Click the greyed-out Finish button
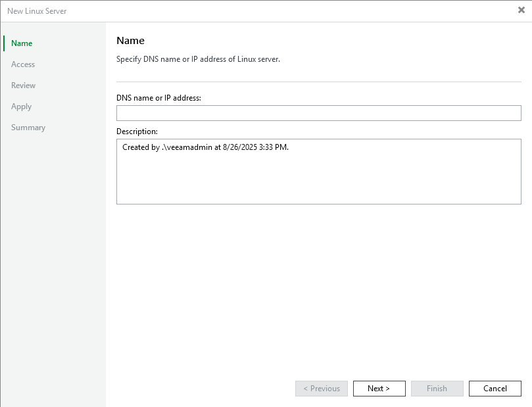Screen dimensions: 532x407 [437, 389]
